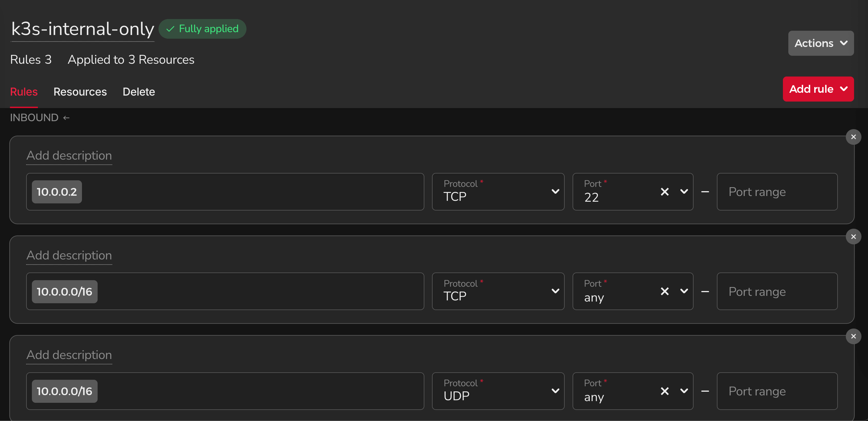Open Protocol dropdown showing UDP
The height and width of the screenshot is (421, 868).
(498, 391)
